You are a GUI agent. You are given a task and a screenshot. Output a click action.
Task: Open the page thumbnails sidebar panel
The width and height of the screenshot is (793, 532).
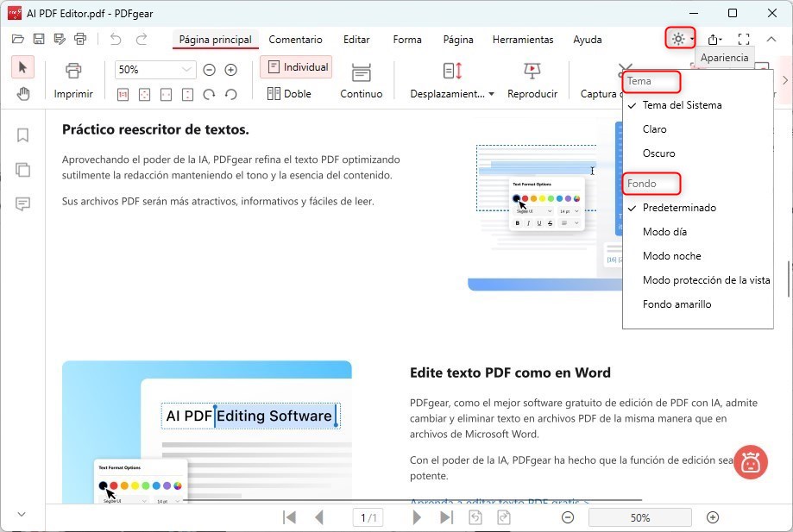coord(22,169)
